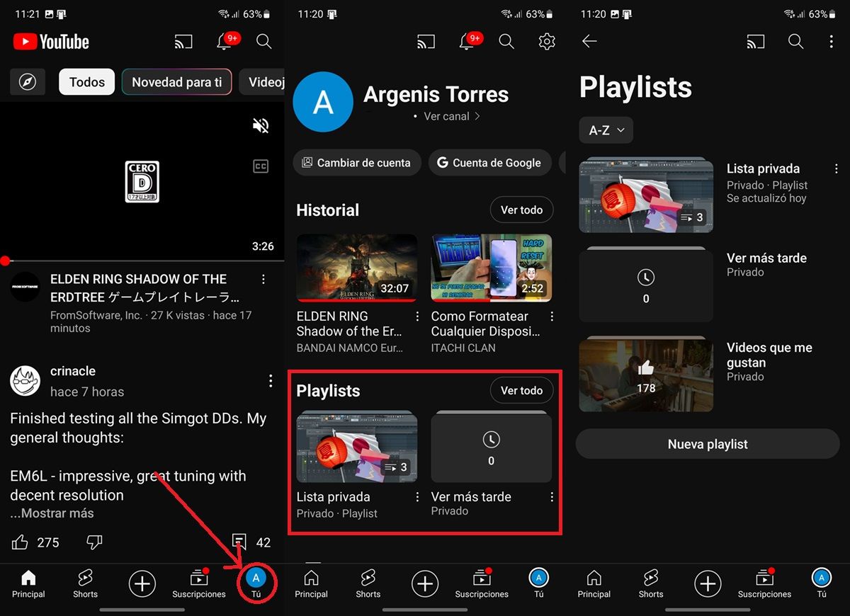The width and height of the screenshot is (850, 616).
Task: Tap cast icon on profile screen
Action: point(426,42)
